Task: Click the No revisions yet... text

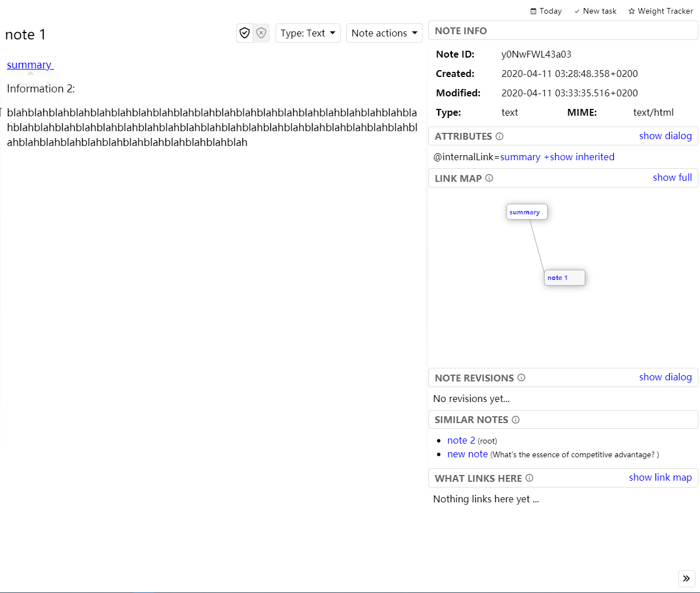Action: pos(471,399)
